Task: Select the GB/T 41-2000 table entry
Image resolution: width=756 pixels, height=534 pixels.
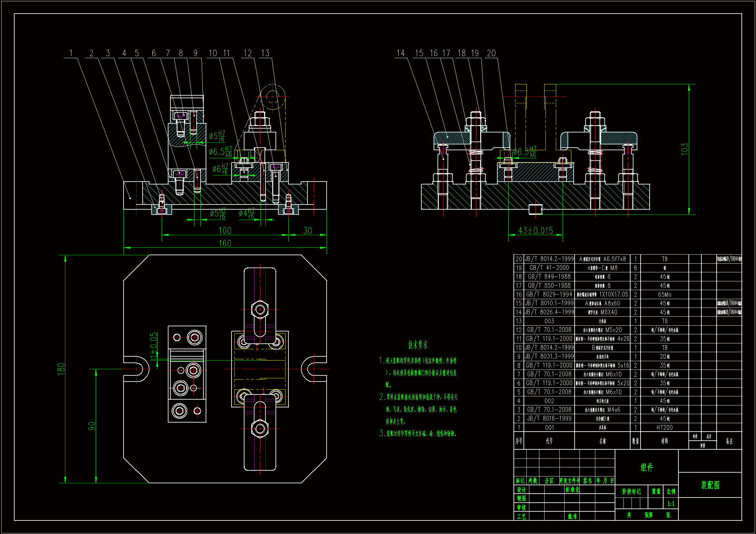Action: coord(549,268)
